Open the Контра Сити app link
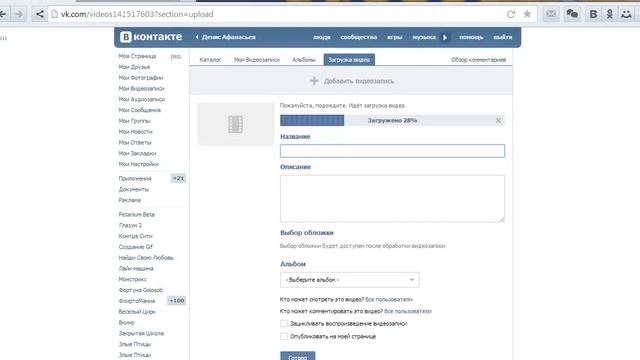 pos(136,236)
